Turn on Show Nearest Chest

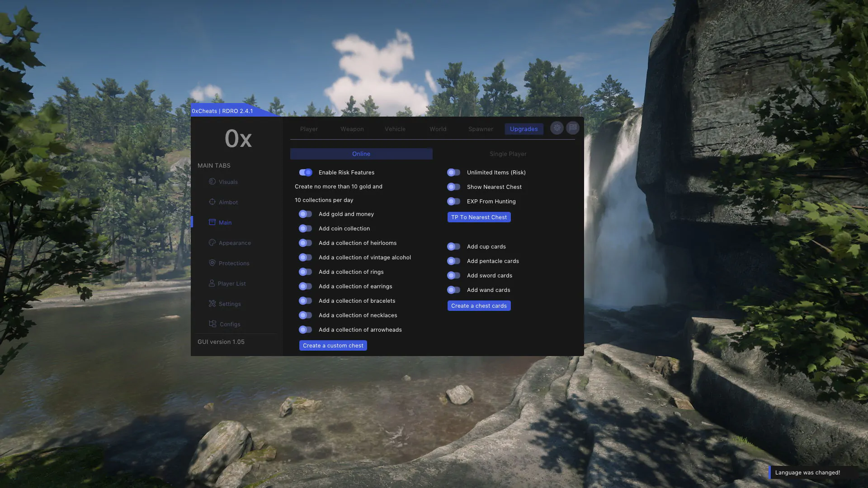[453, 187]
